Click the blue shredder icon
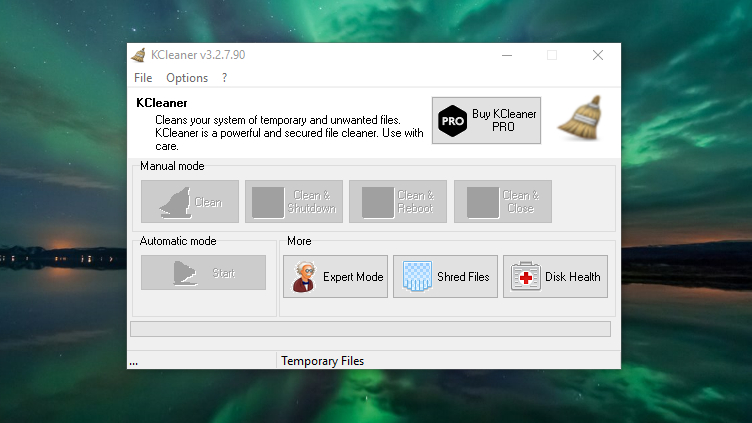Viewport: 752px width, 423px height. (x=417, y=276)
